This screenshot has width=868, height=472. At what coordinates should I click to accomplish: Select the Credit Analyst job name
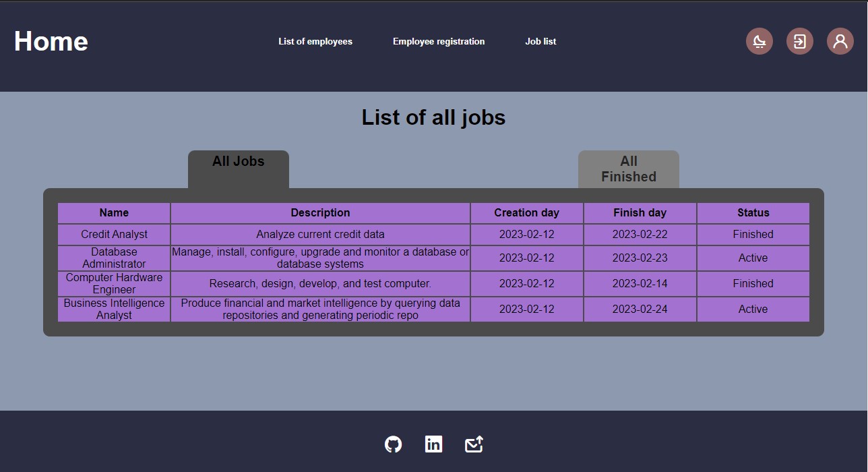point(114,235)
